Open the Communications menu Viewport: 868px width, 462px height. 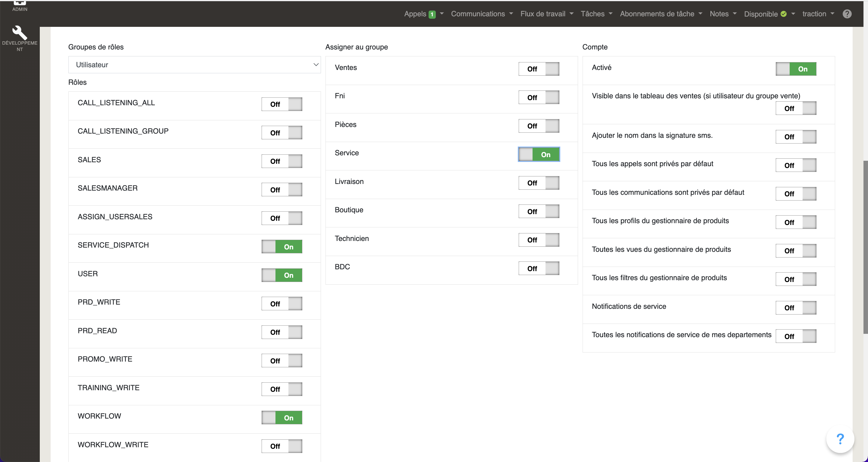482,14
